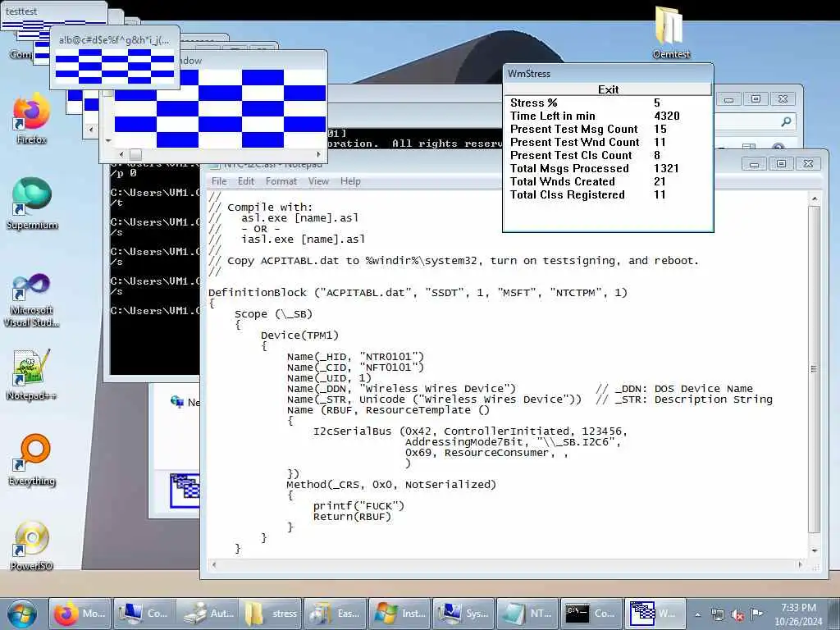The image size is (840, 630).
Task: Click the taskbar clock showing 7:33 PM
Action: click(x=797, y=614)
